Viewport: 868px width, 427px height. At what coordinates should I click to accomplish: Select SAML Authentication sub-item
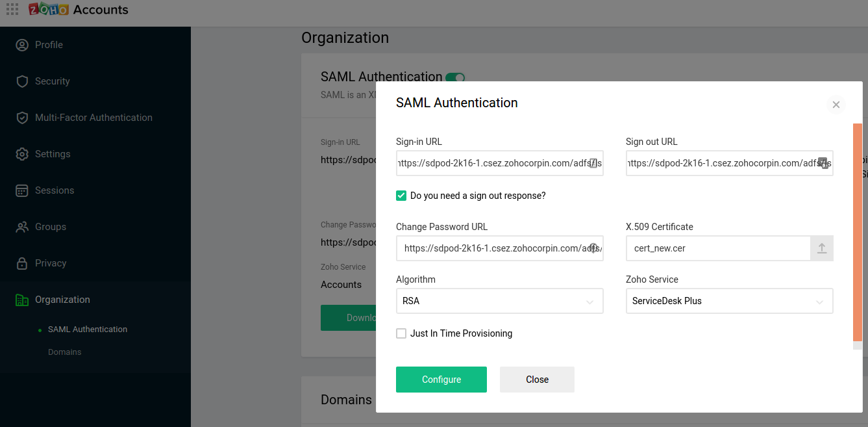[88, 330]
